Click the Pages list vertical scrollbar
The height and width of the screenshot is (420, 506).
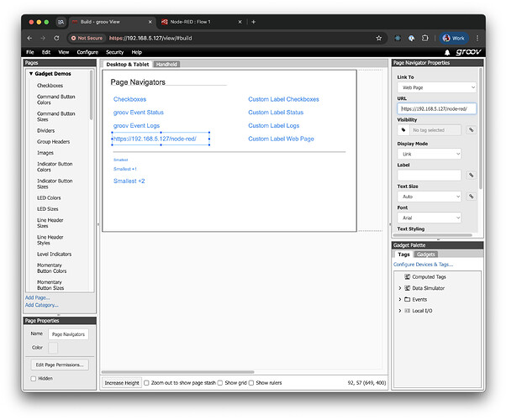pyautogui.click(x=92, y=95)
